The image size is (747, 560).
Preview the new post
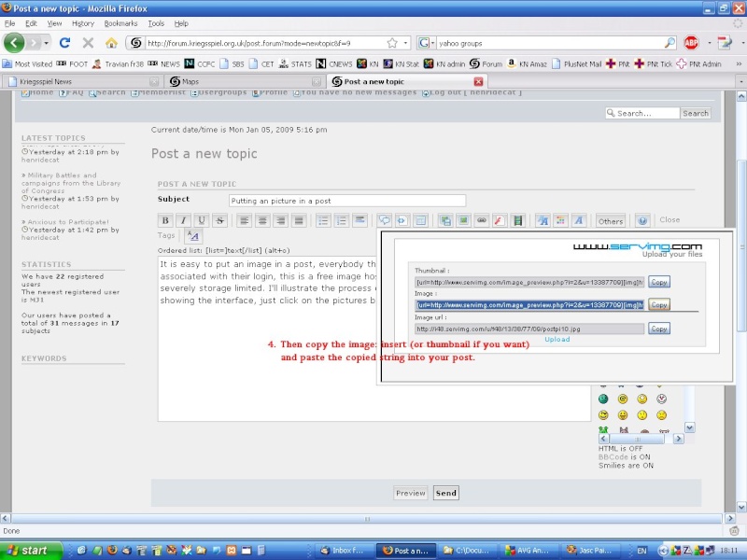coord(410,494)
